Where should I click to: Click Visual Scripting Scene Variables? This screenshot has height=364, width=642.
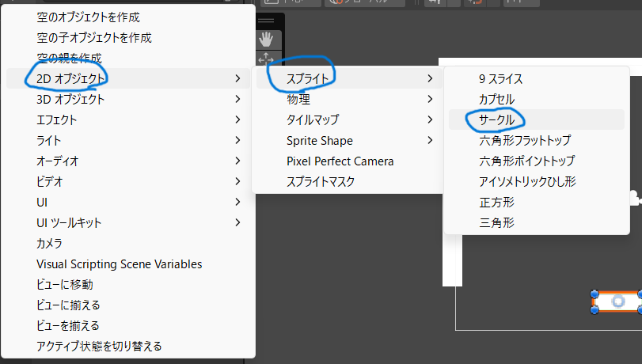point(119,264)
